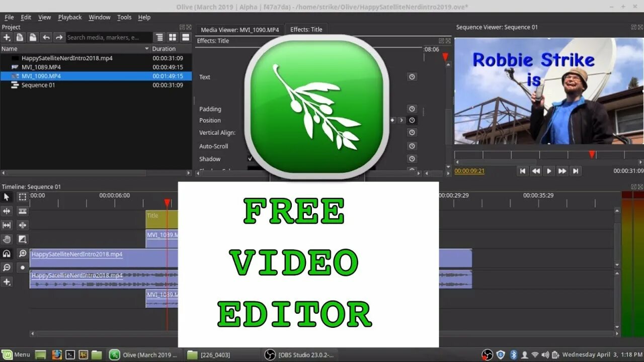
Task: Select the Title clip on the timeline
Action: (162, 219)
